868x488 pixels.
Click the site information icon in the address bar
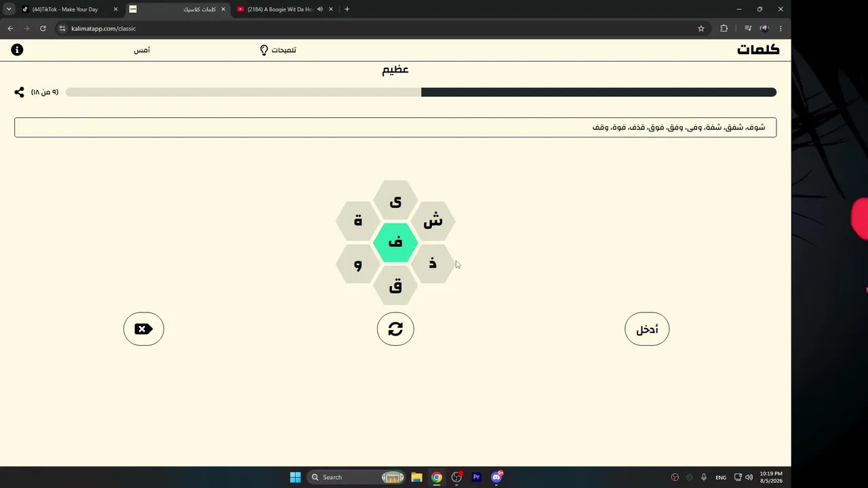(x=62, y=28)
